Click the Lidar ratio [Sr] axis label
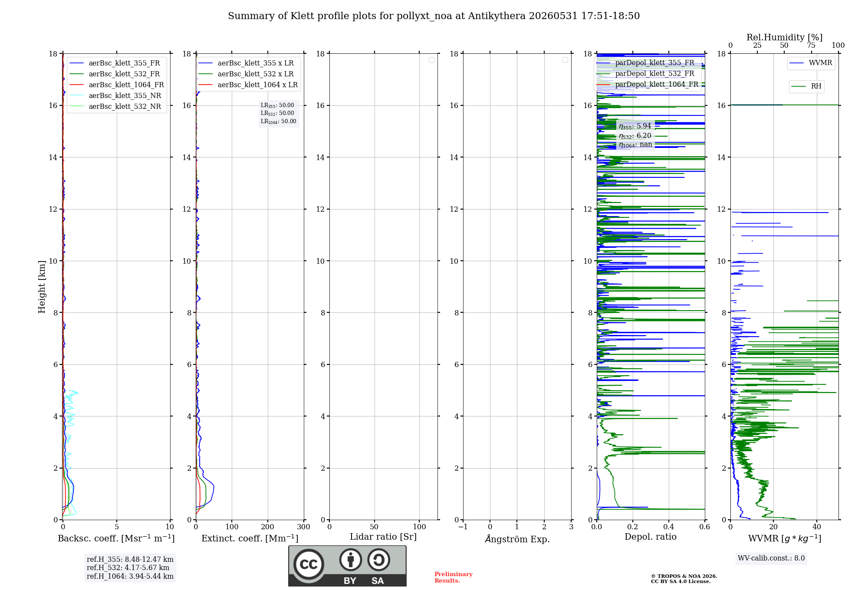Image resolution: width=868 pixels, height=590 pixels. tap(383, 537)
